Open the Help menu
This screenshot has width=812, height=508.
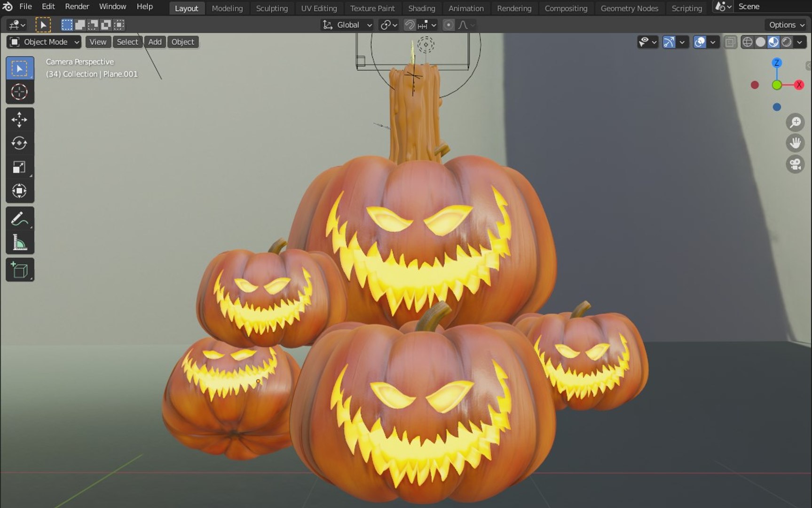pyautogui.click(x=144, y=7)
